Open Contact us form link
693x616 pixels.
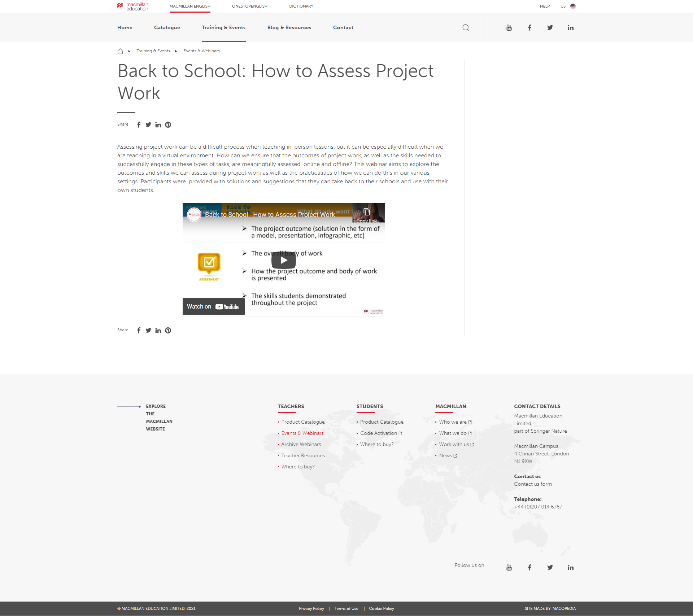tap(533, 484)
